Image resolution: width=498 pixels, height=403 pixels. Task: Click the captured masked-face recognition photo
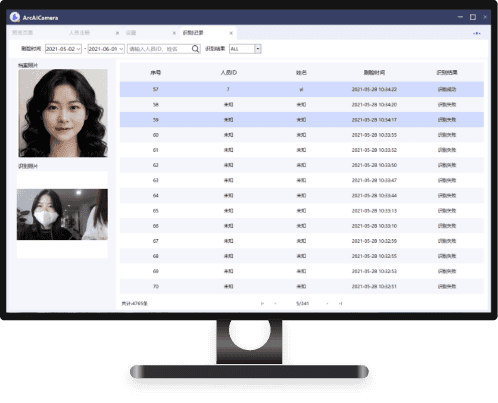(x=62, y=214)
